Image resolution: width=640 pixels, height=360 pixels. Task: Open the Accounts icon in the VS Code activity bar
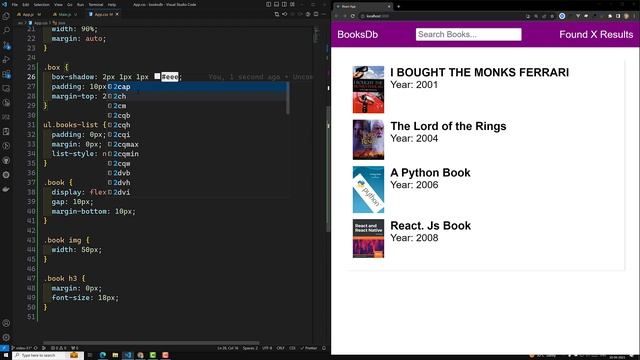pyautogui.click(x=6, y=323)
